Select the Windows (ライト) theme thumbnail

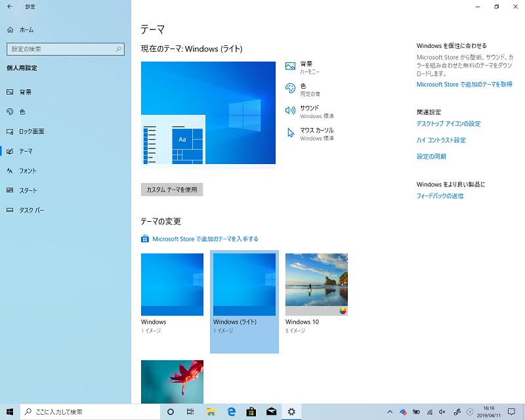pos(244,284)
